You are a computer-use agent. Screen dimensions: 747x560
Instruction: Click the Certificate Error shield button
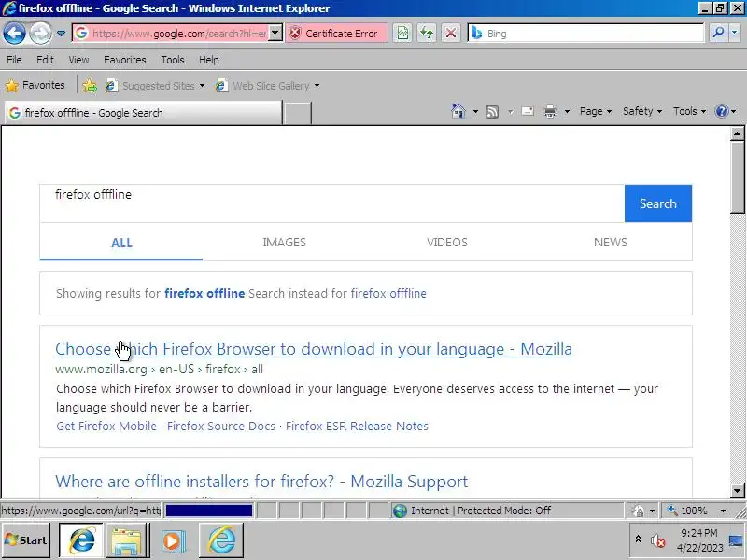tap(336, 34)
